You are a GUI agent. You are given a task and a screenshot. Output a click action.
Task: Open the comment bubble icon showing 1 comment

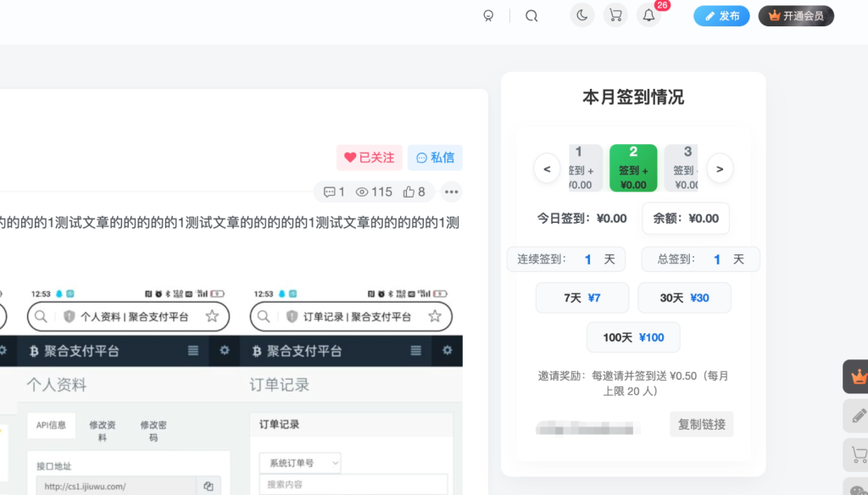coord(331,192)
